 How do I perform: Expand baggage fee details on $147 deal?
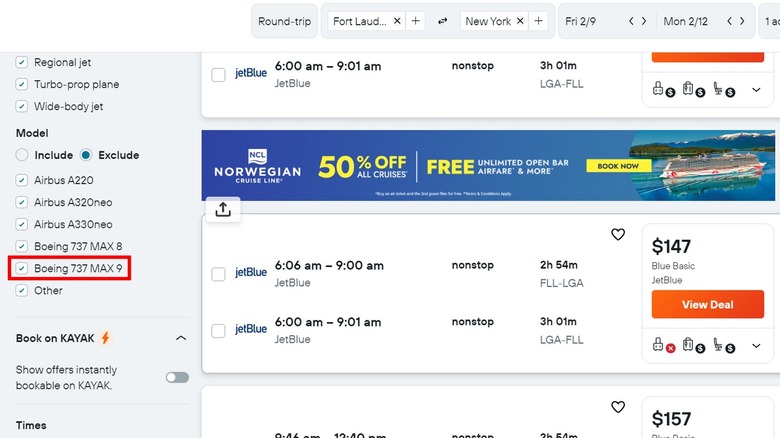tap(756, 346)
